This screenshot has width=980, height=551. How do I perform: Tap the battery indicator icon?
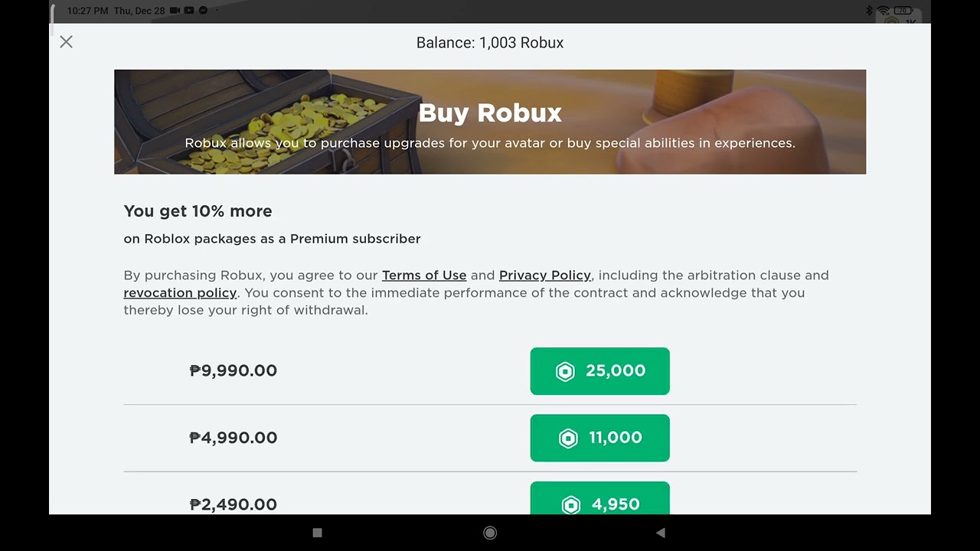click(903, 11)
